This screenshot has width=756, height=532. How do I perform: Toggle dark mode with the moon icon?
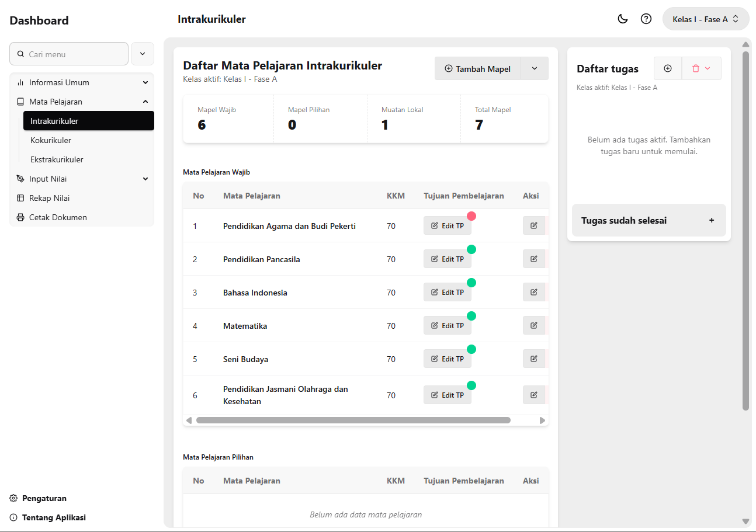click(623, 19)
